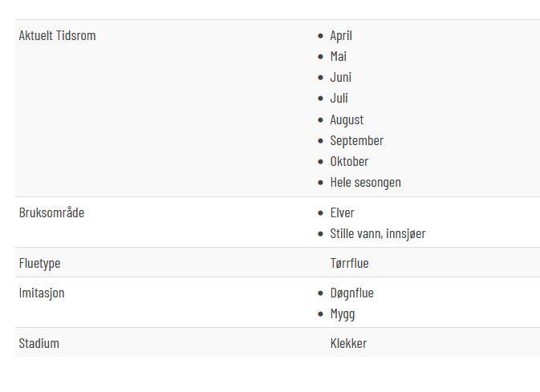Click the Elver usage area item
This screenshot has height=392, width=540.
tap(342, 212)
